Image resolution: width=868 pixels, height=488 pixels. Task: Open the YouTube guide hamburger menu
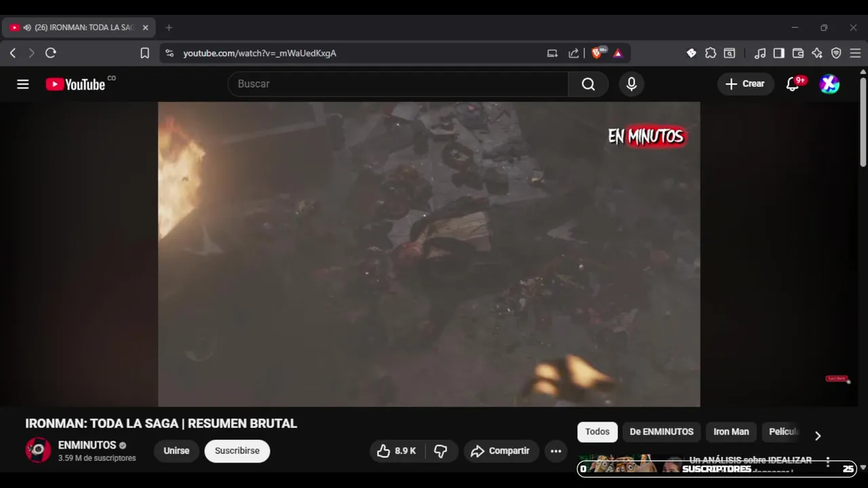[x=23, y=84]
